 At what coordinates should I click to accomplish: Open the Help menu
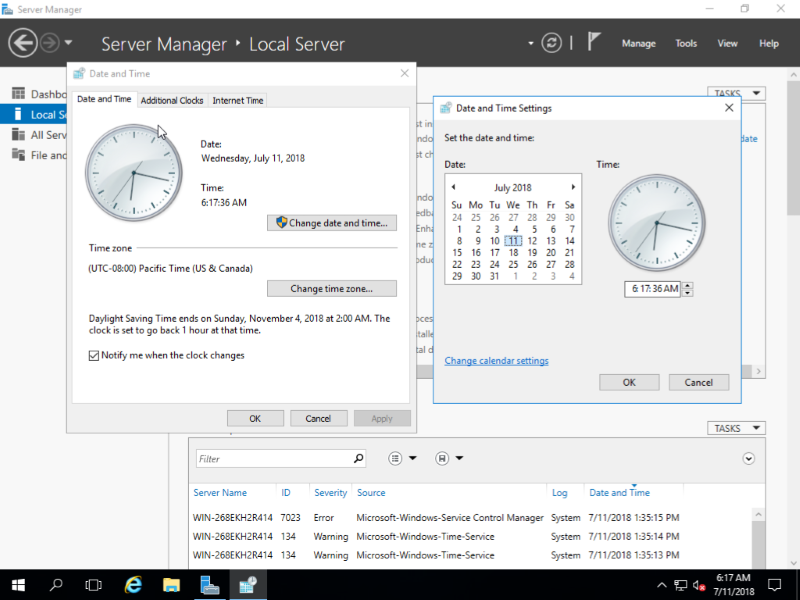tap(768, 43)
